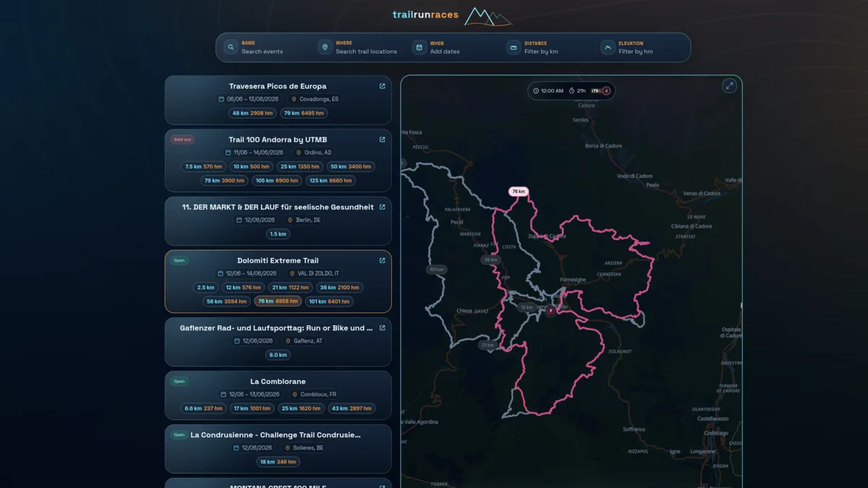Open the Trail 100 Andorra by UTMB title
Image resolution: width=868 pixels, height=488 pixels.
(x=278, y=140)
